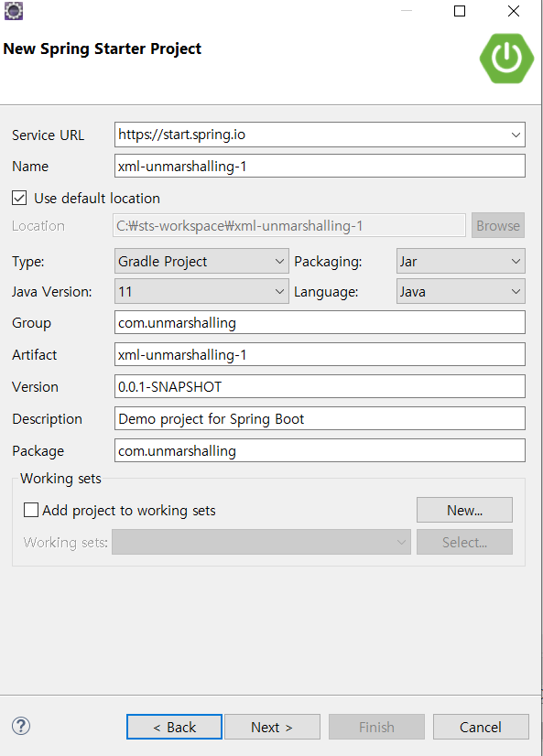Click the greyed-out Finish button
This screenshot has height=756, width=543.
[x=376, y=727]
